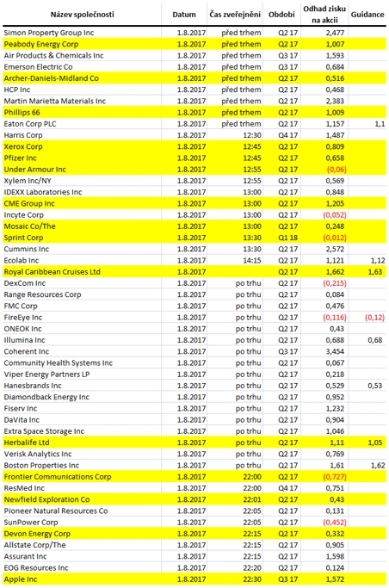This screenshot has height=588, width=389.
Task: Select the Coherent Inc estimate 3,454
Action: coord(335,352)
